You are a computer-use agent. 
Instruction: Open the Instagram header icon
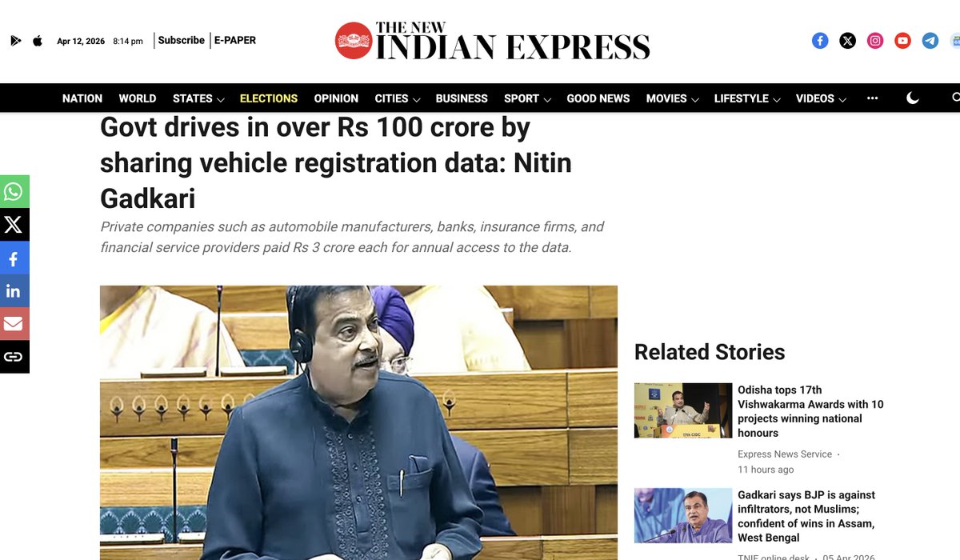click(875, 41)
